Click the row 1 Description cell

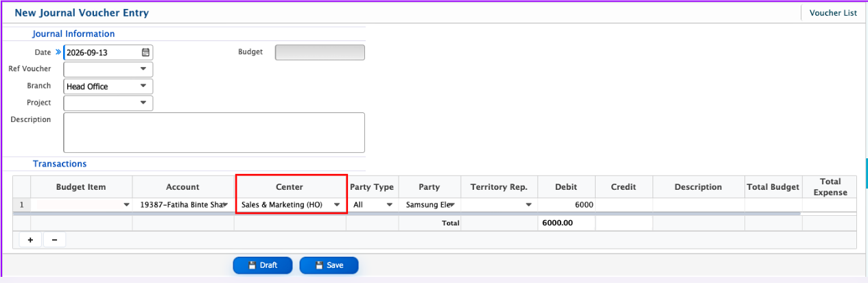point(699,205)
